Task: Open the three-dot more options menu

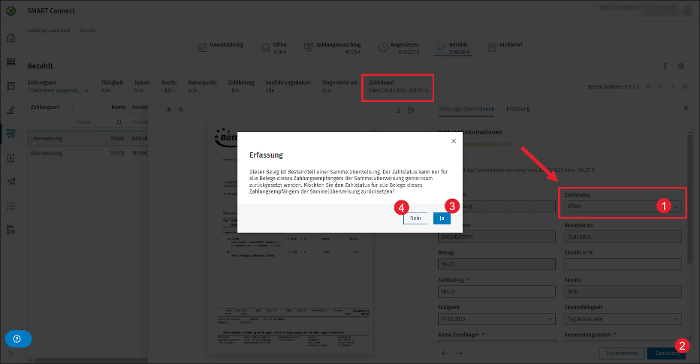Action: pos(665,66)
